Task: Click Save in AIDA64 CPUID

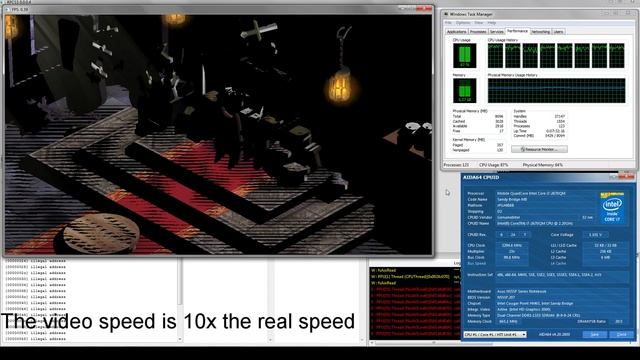Action: (595, 335)
